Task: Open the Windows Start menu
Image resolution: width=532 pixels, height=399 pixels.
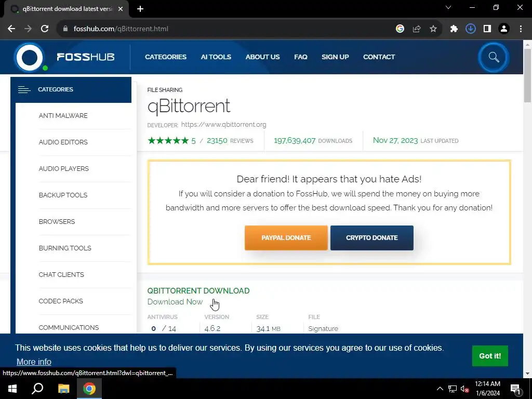Action: [x=12, y=389]
